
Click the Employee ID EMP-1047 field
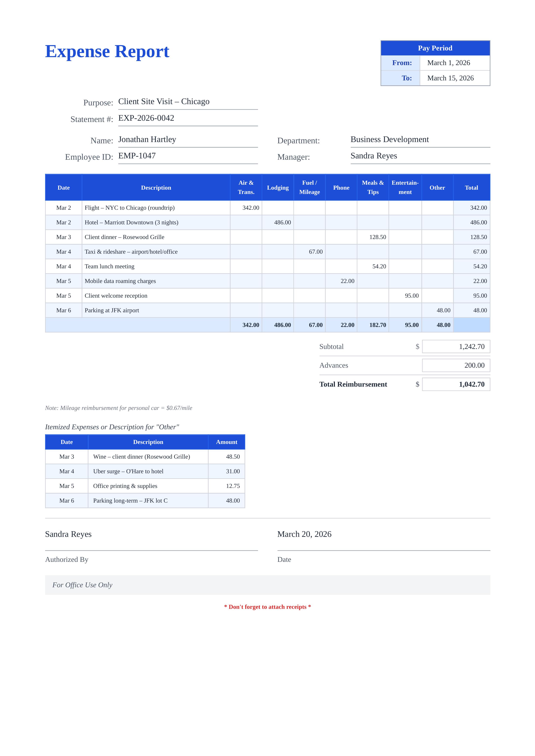(x=137, y=156)
